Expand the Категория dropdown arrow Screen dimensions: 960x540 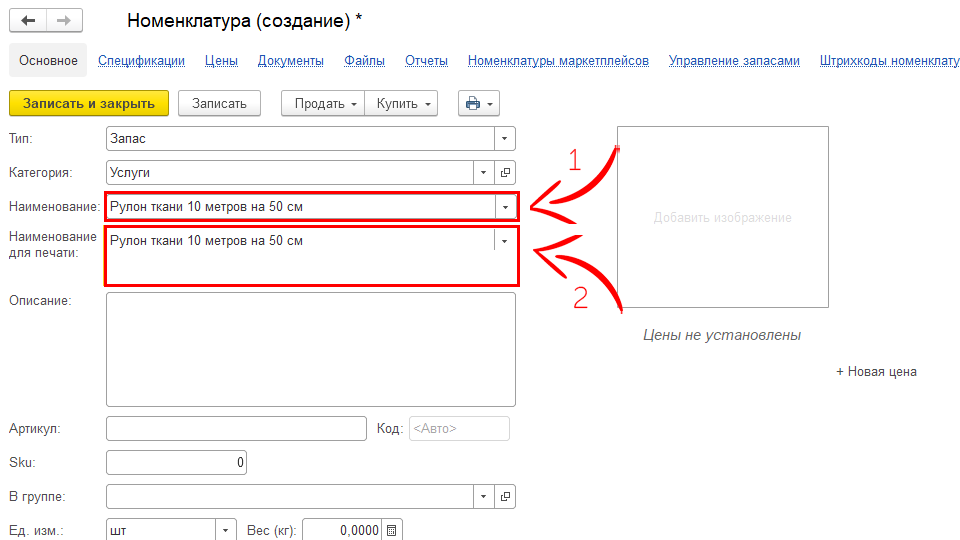click(x=484, y=172)
